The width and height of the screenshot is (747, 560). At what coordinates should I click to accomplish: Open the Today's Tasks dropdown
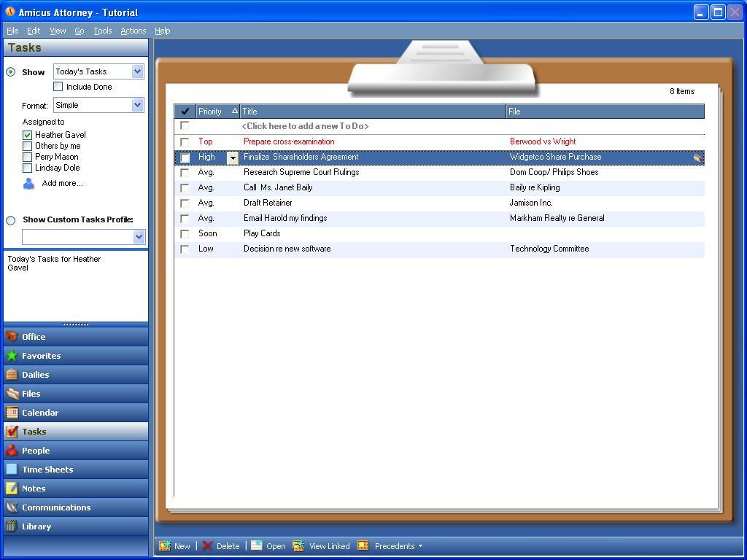click(137, 72)
